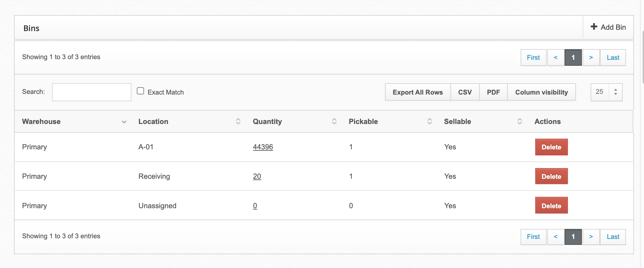Go to next page using top arrow
This screenshot has width=644, height=268.
591,57
